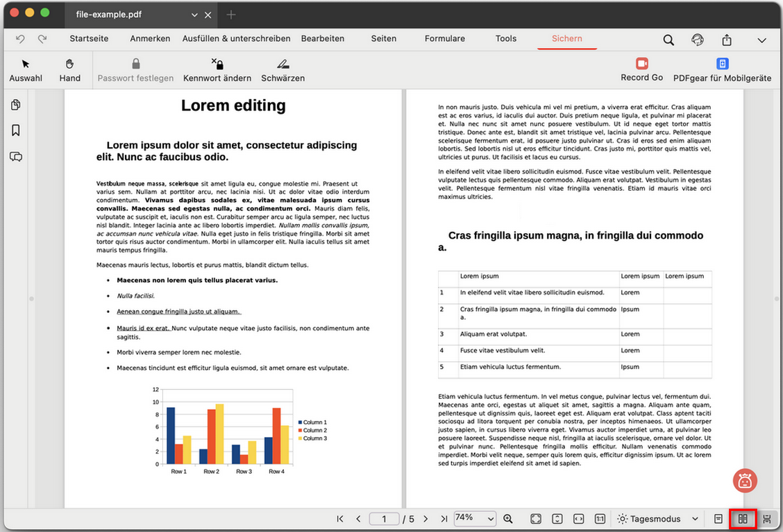Expand the Tagesmodus display mode dropdown
The height and width of the screenshot is (532, 783).
pyautogui.click(x=657, y=519)
